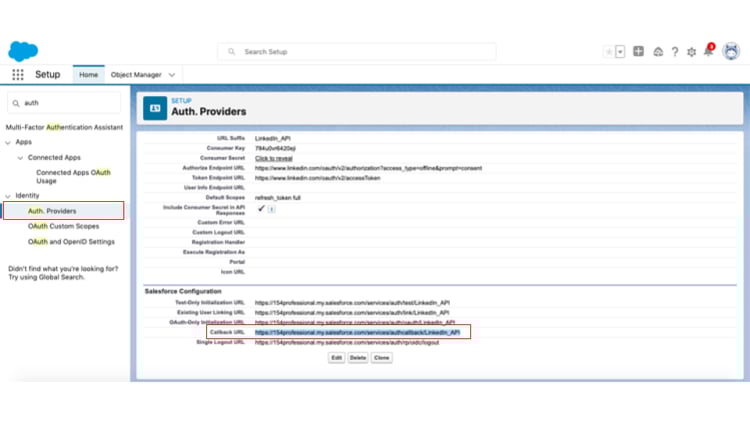The height and width of the screenshot is (421, 750).
Task: Click the Delete button
Action: (x=358, y=358)
